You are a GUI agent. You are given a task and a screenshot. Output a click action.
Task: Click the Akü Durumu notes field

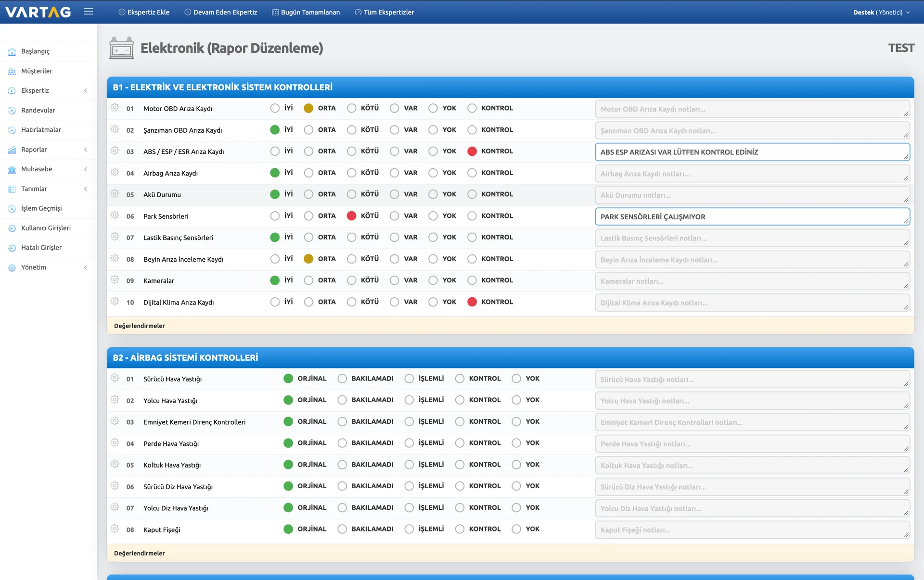(x=752, y=195)
